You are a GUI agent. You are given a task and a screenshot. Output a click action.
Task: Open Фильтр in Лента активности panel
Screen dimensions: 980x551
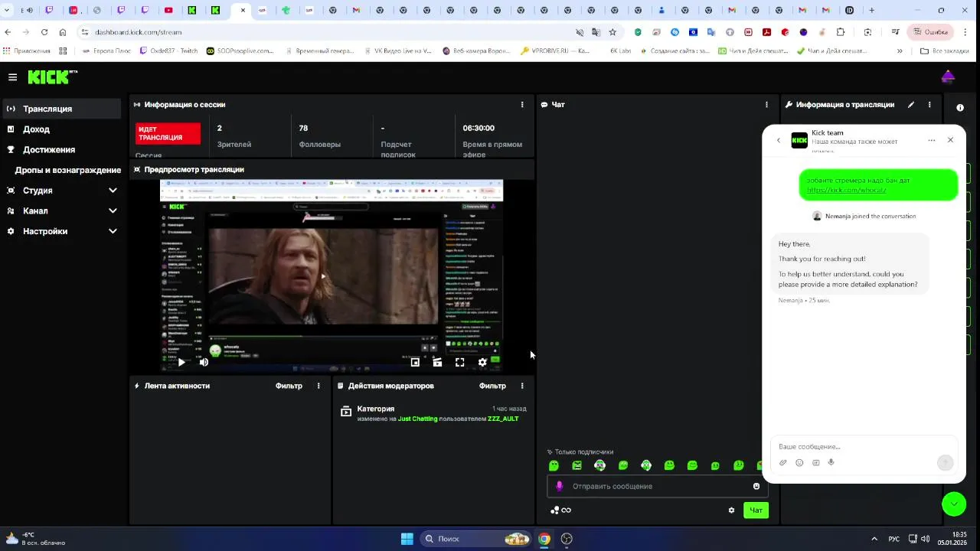289,386
